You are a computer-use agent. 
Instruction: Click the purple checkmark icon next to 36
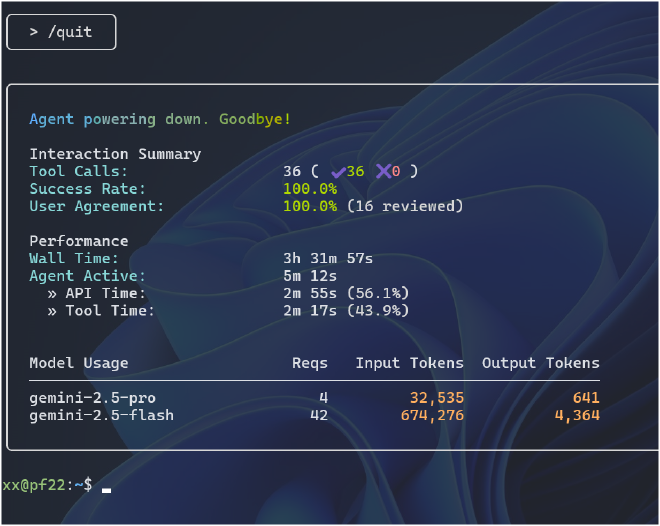338,172
